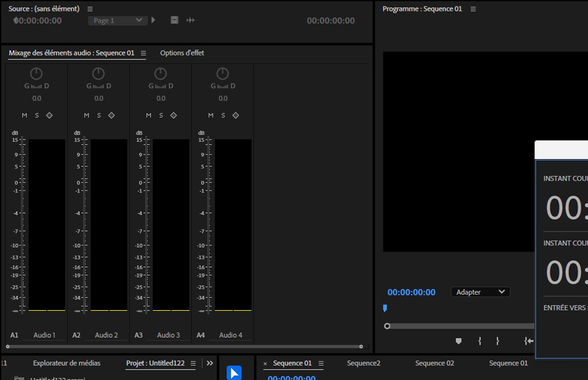Open the Adapter zoom dropdown
Image resolution: width=588 pixels, height=380 pixels.
480,292
